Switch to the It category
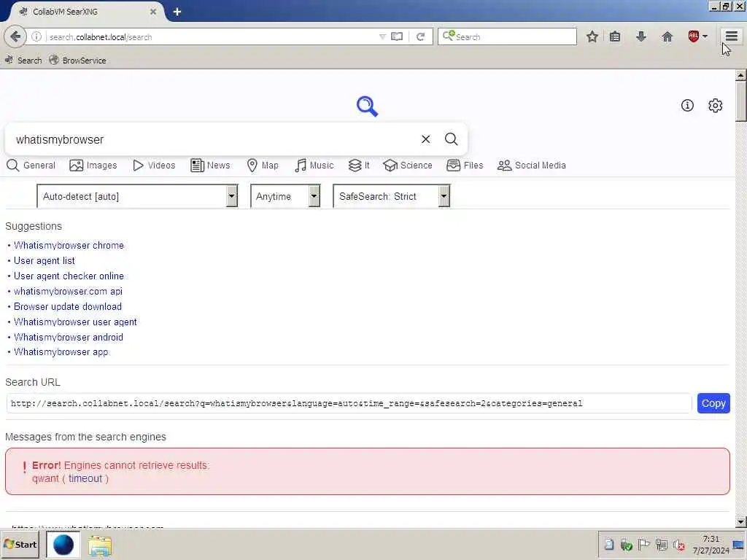Viewport: 747px width, 560px height. pos(359,166)
